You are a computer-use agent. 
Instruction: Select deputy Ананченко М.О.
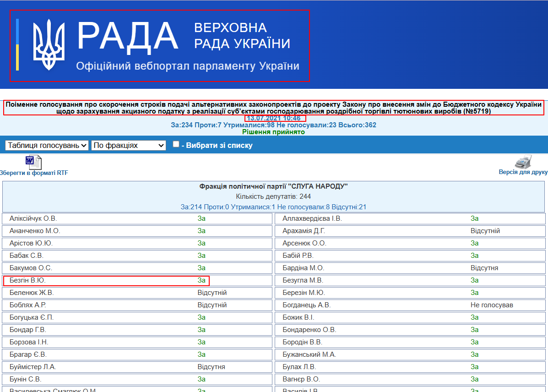35,231
